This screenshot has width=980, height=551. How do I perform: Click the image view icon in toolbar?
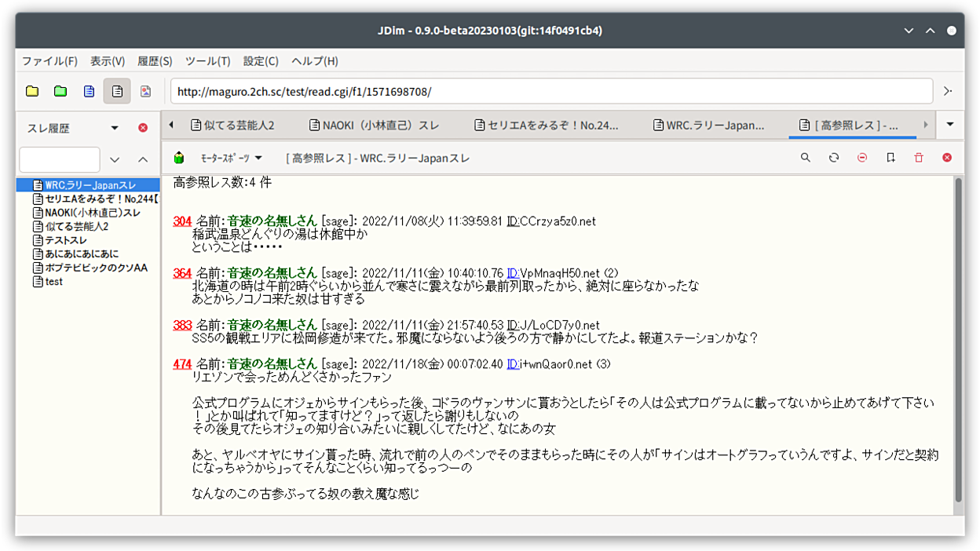point(145,92)
